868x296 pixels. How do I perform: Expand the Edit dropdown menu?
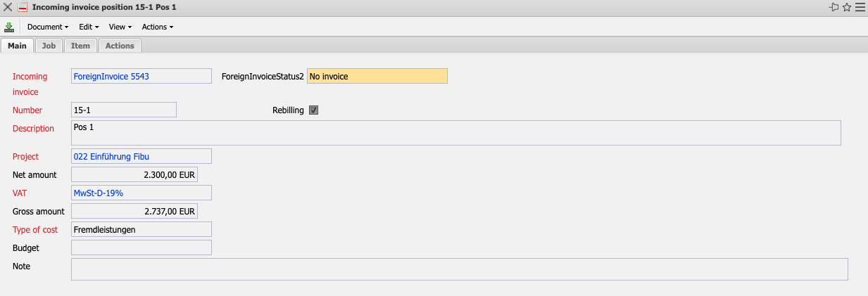click(89, 27)
